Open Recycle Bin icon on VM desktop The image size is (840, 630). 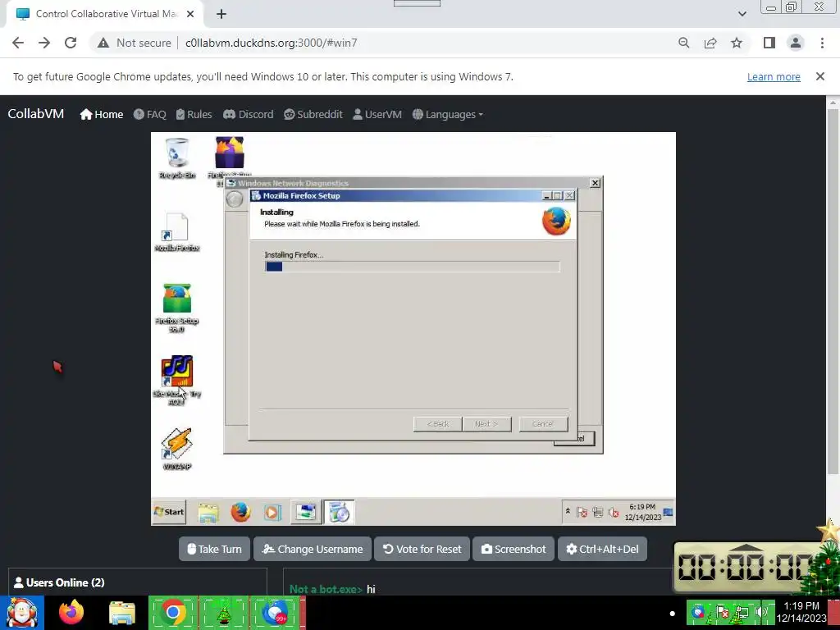[x=177, y=157]
